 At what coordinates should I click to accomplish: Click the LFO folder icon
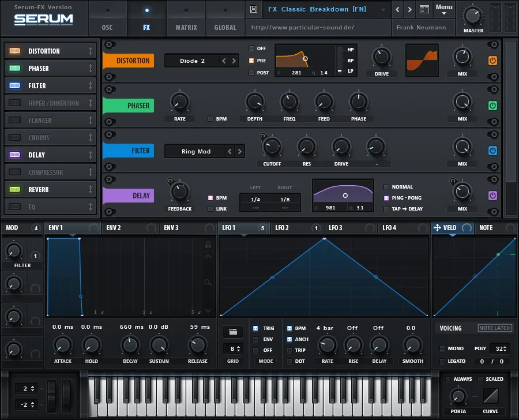pyautogui.click(x=233, y=332)
